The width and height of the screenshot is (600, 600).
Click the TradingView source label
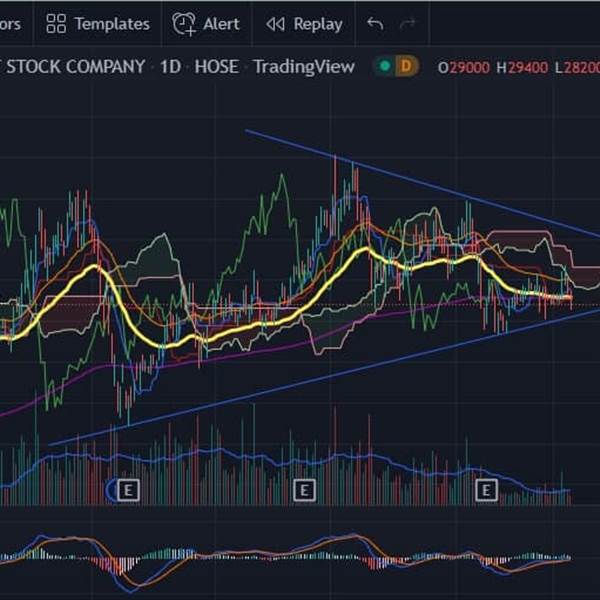tap(304, 67)
